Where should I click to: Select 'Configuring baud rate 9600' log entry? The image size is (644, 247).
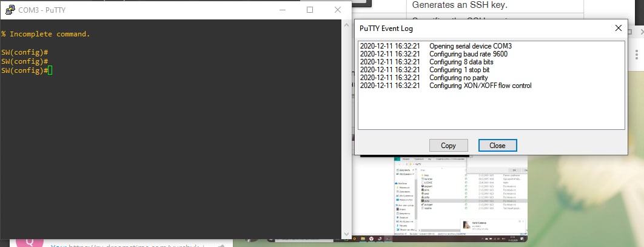coord(491,54)
